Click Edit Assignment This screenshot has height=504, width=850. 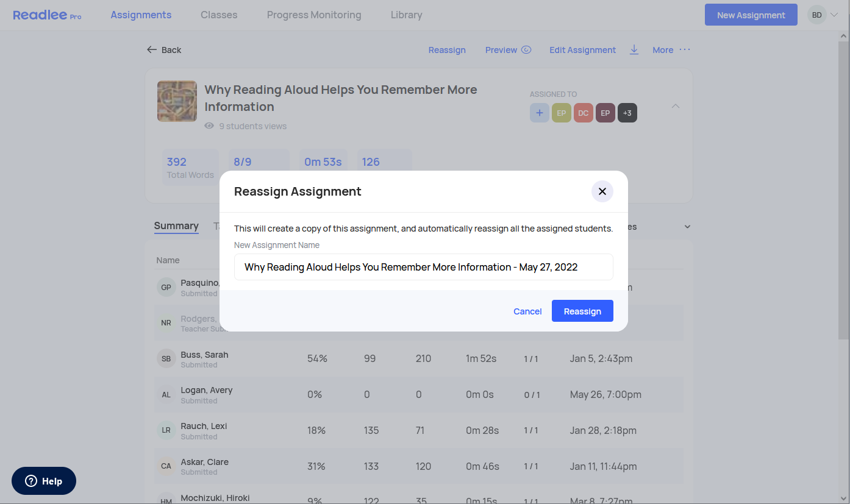click(x=582, y=50)
